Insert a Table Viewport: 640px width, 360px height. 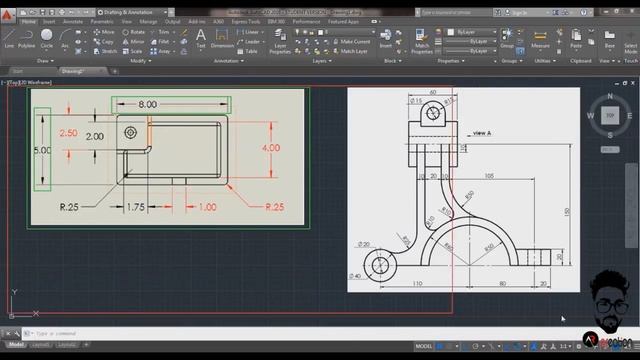(x=247, y=51)
